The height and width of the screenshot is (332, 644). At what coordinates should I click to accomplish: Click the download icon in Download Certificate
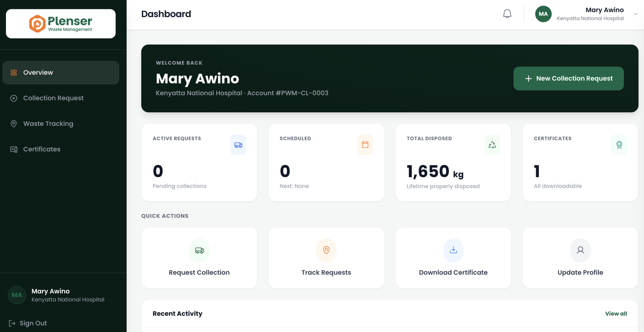click(453, 250)
